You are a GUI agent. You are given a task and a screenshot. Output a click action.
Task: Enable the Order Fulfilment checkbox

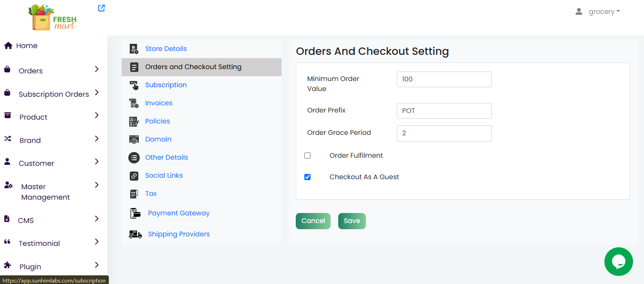pyautogui.click(x=308, y=156)
